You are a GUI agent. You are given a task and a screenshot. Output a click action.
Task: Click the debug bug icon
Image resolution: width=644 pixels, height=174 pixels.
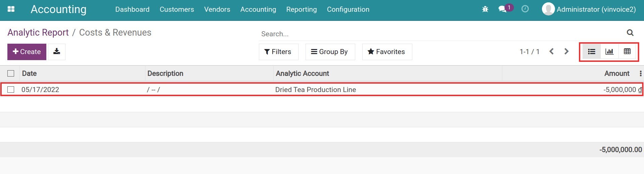coord(485,9)
